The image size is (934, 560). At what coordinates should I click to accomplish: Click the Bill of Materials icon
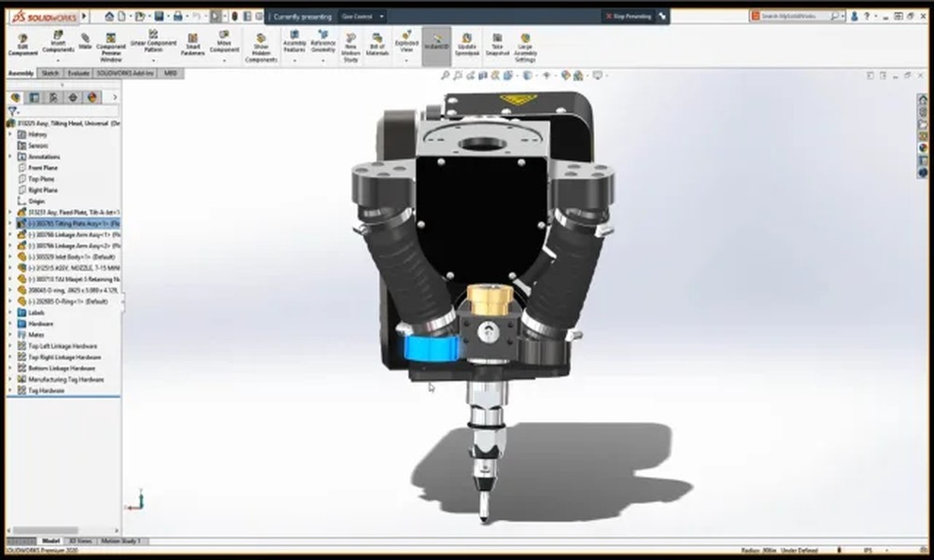[378, 42]
